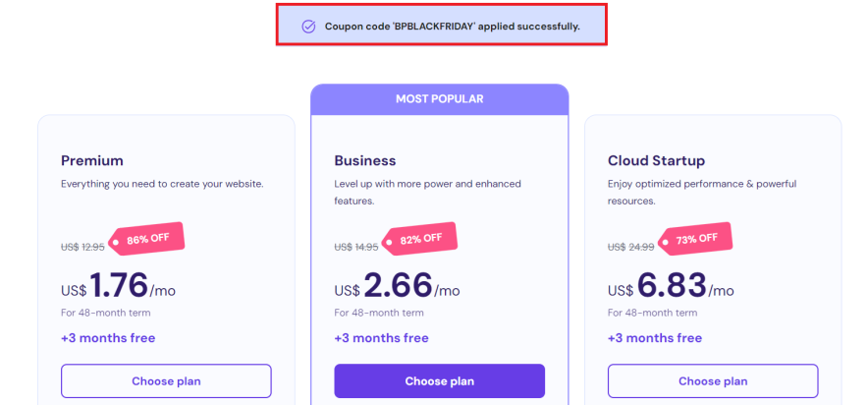The image size is (868, 405).
Task: Click the US$ 1.76/mo price
Action: pos(117,287)
